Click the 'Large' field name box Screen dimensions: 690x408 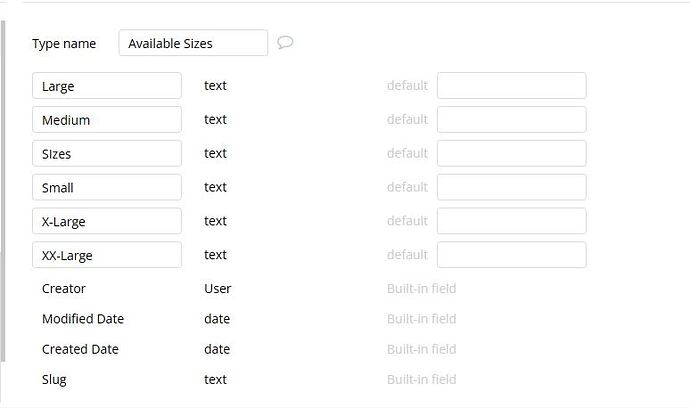[107, 86]
